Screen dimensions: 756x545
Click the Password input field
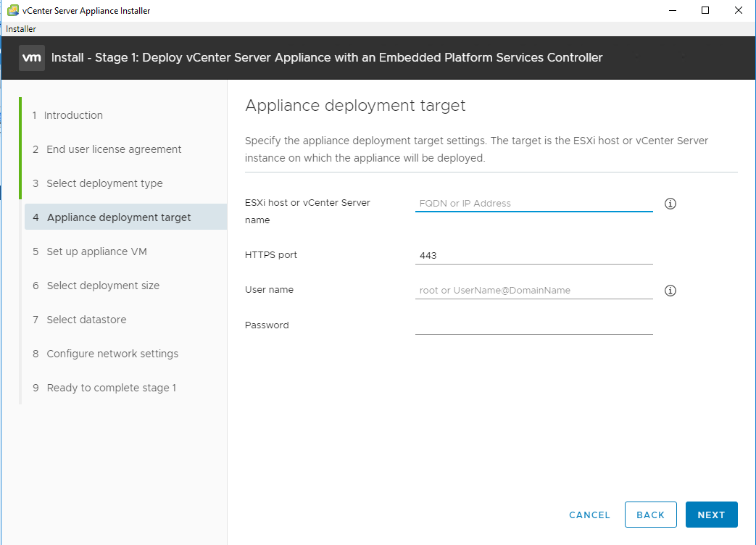click(533, 325)
